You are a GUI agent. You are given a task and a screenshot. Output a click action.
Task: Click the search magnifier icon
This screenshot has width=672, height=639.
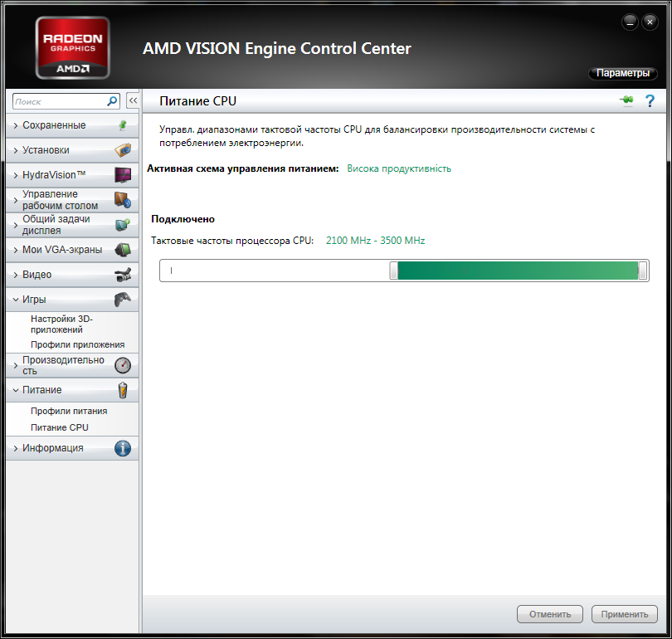(x=112, y=101)
